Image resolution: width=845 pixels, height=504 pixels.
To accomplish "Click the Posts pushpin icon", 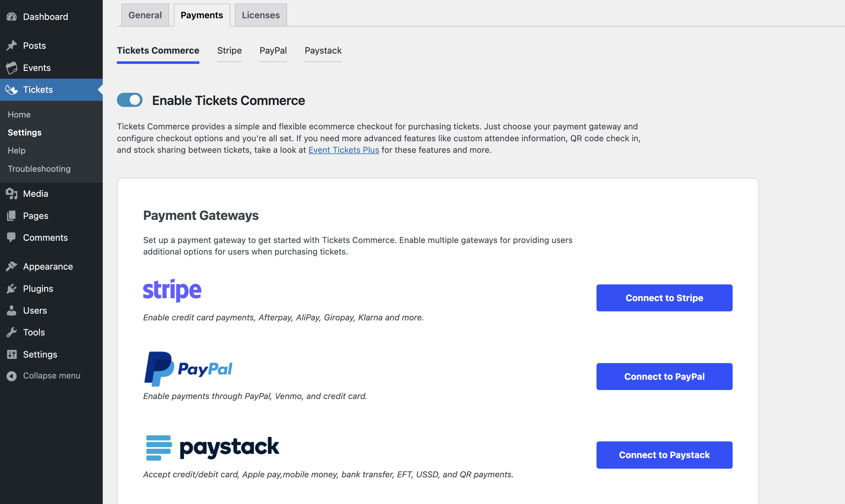I will point(12,46).
